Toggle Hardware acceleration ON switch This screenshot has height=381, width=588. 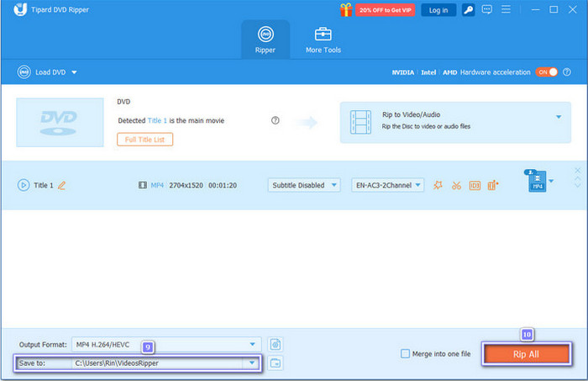[546, 72]
